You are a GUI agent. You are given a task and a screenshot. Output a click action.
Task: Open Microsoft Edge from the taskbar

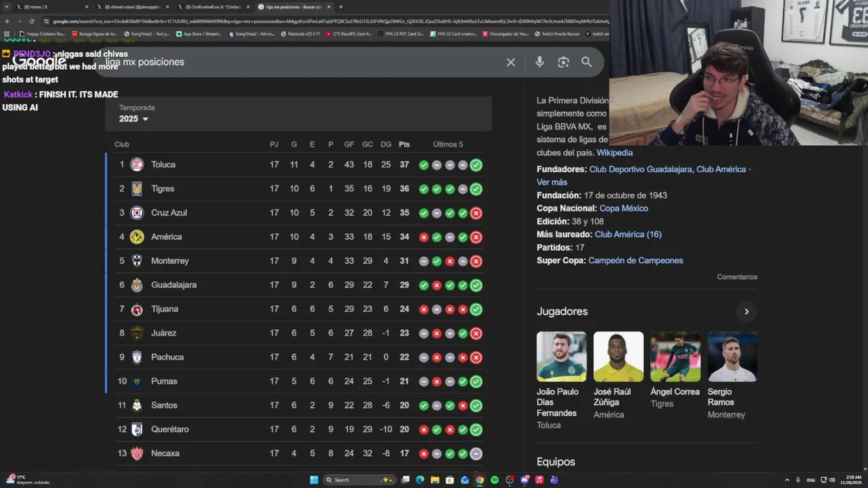pyautogui.click(x=420, y=480)
